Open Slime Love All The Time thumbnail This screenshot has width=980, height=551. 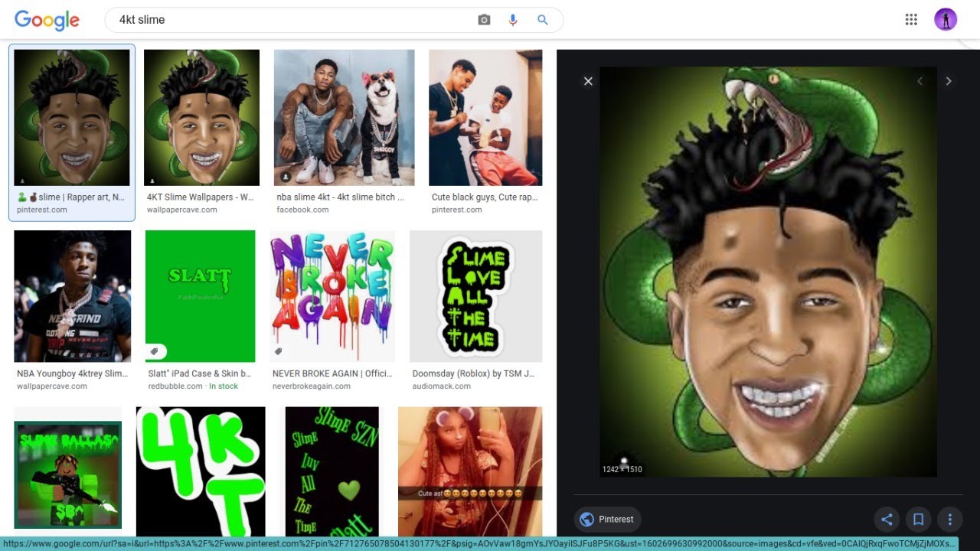pos(476,296)
